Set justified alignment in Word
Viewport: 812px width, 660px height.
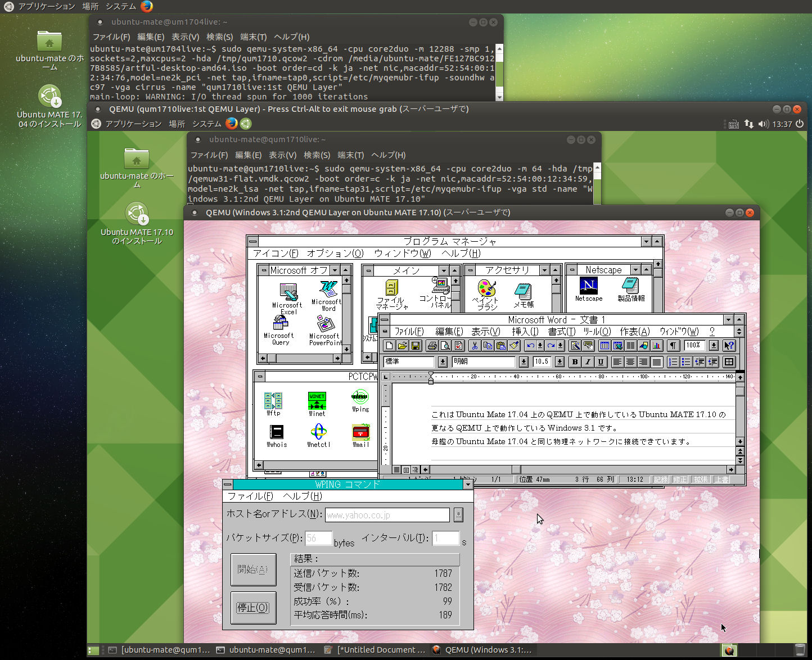click(x=656, y=361)
